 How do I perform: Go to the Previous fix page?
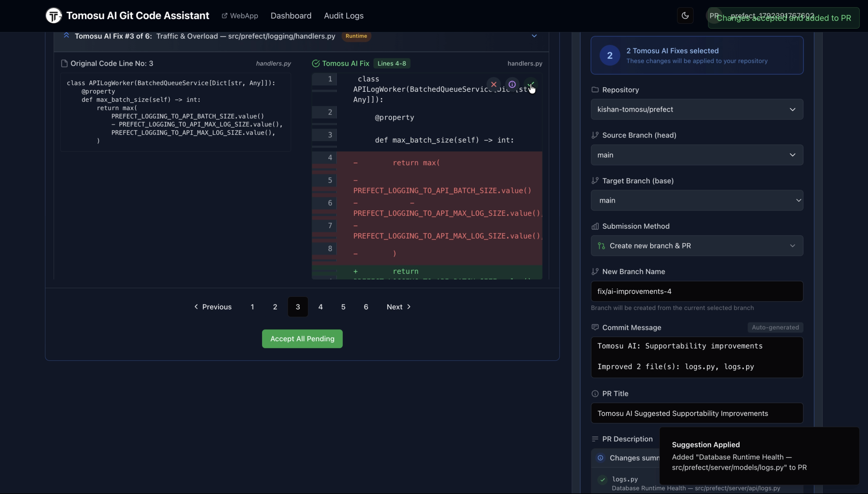(x=213, y=307)
